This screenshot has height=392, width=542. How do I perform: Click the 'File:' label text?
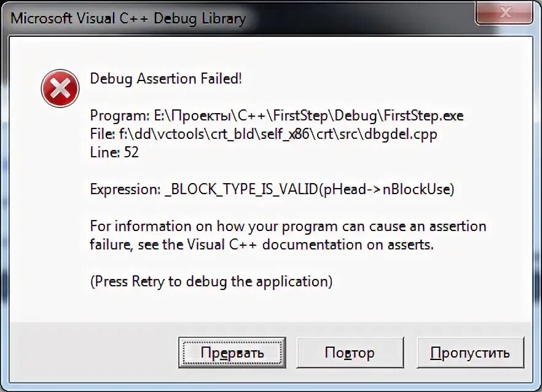[x=101, y=134]
